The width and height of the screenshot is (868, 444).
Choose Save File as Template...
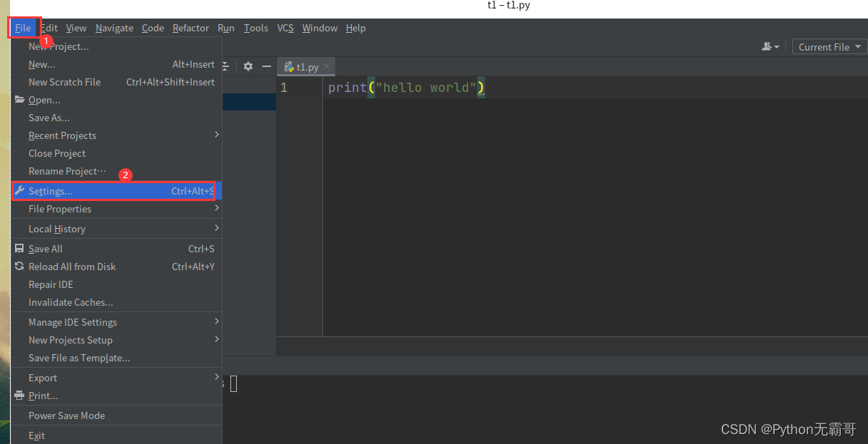pyautogui.click(x=116, y=358)
